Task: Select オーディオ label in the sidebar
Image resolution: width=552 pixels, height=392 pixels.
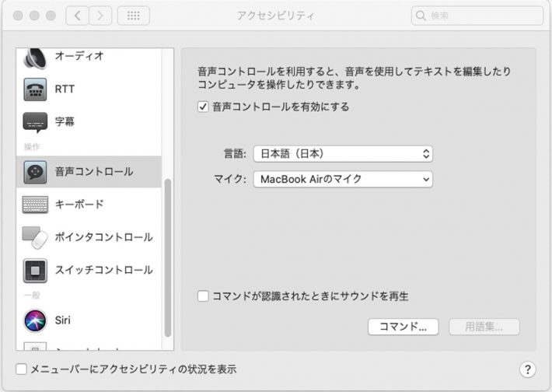Action: click(x=79, y=56)
